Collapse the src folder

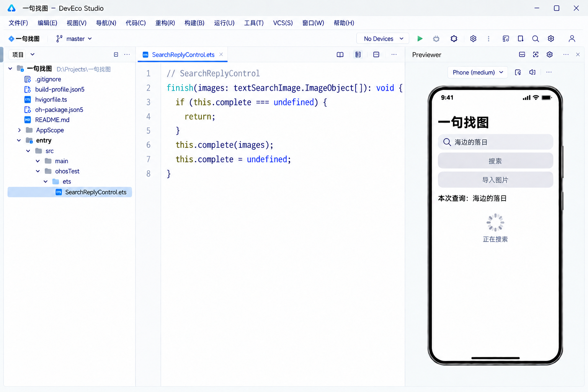(28, 151)
